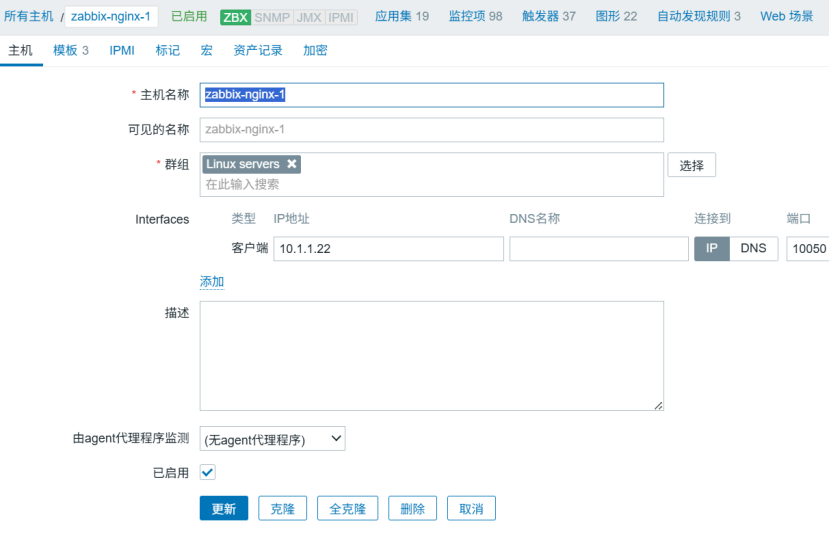Click the IPMI availability indicator
The width and height of the screenshot is (829, 533).
coord(341,17)
